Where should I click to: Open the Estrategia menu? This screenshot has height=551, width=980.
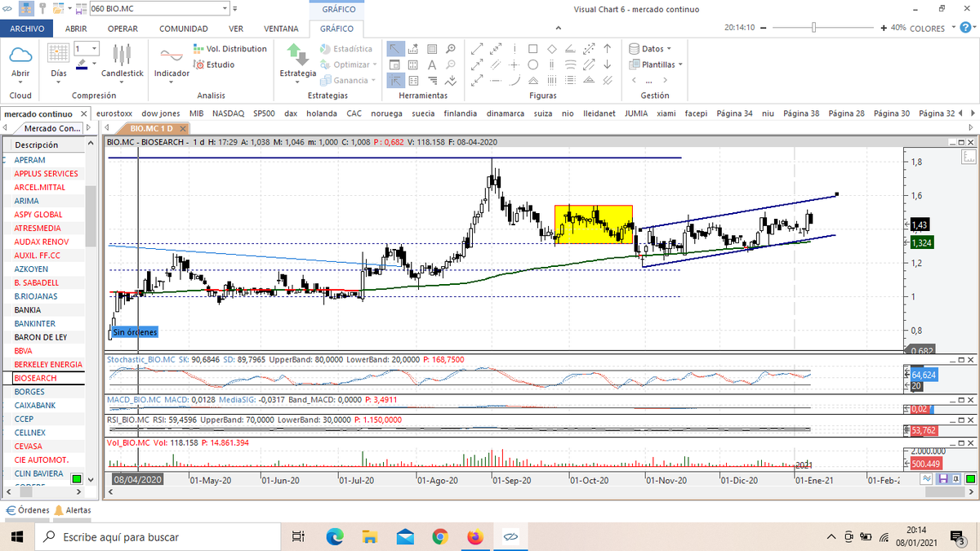tap(298, 62)
